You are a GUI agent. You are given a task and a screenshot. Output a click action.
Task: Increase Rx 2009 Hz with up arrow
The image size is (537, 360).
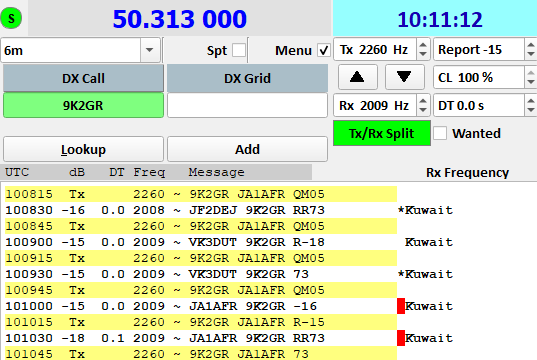point(423,101)
